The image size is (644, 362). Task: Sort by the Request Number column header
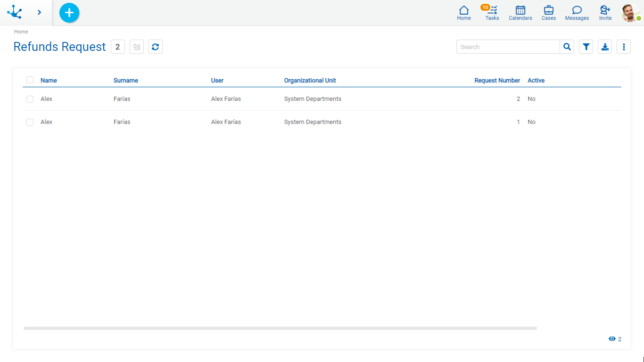(497, 81)
